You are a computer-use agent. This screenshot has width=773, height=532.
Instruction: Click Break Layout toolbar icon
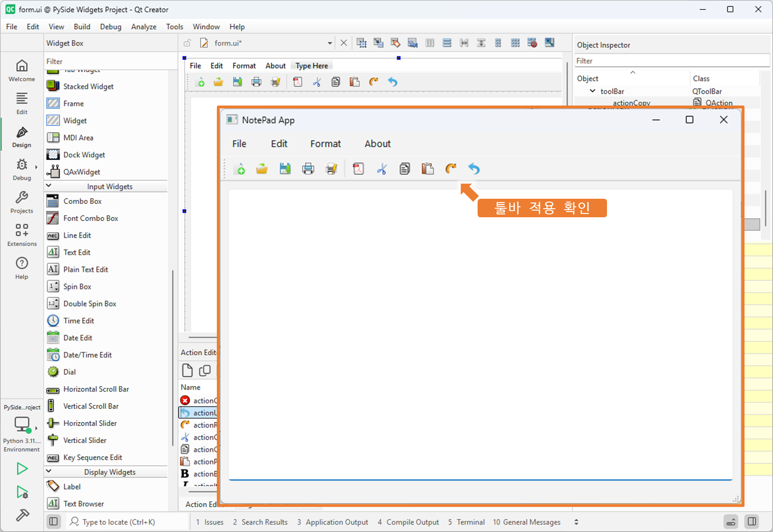click(x=533, y=43)
